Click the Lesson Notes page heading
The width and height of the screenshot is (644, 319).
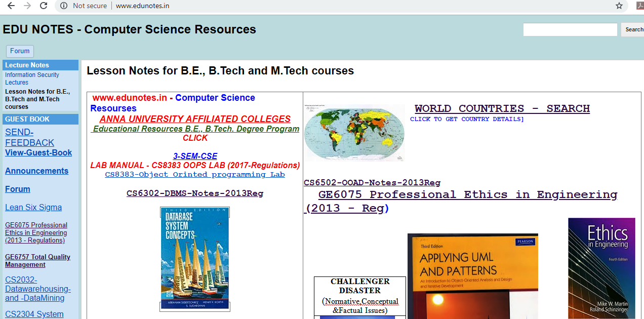tap(220, 70)
